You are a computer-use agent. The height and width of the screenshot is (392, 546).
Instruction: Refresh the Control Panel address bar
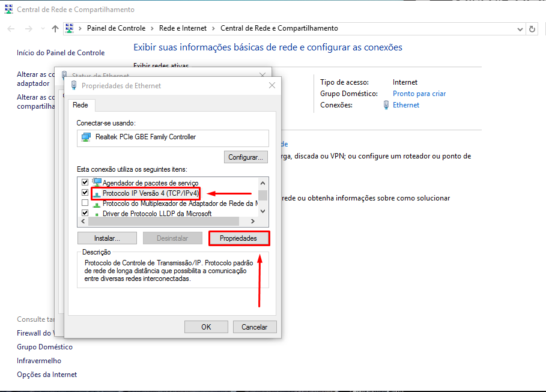(532, 28)
